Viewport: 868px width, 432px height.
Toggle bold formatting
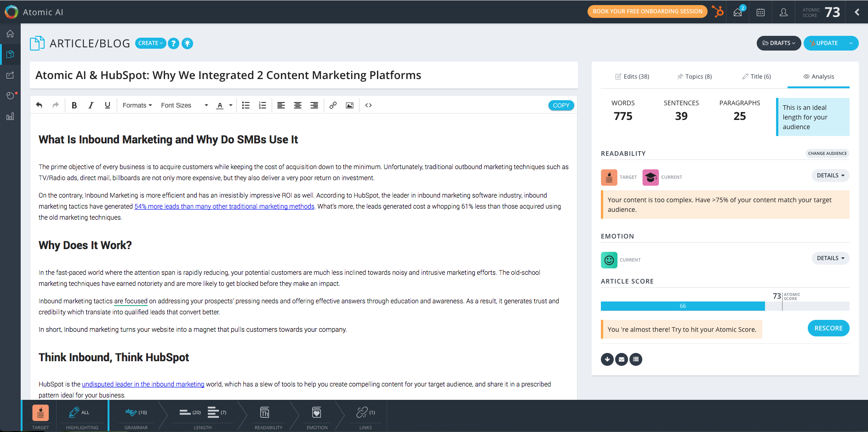tap(74, 105)
